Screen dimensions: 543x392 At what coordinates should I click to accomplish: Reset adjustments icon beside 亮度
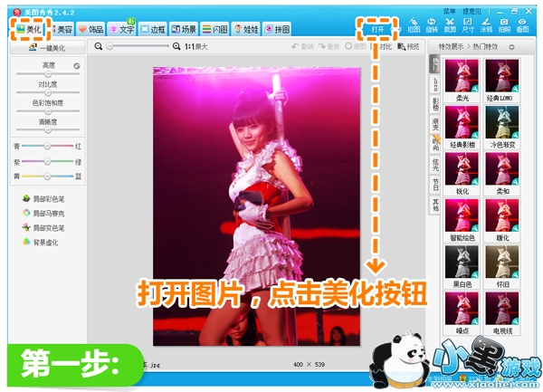77,66
